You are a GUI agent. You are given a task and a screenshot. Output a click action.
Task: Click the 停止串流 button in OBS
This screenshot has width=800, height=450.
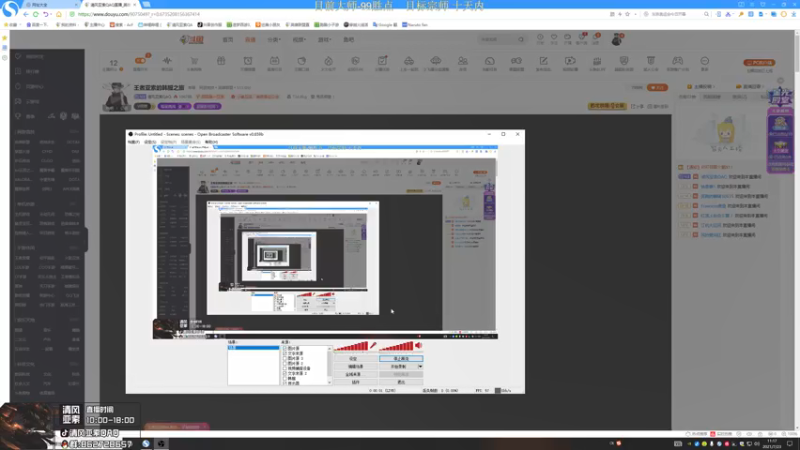pyautogui.click(x=401, y=359)
